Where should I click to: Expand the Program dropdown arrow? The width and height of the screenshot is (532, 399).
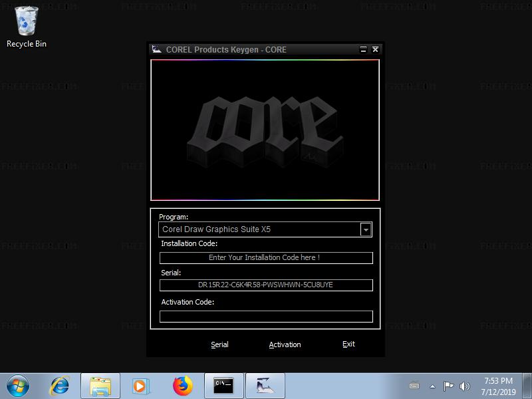[366, 229]
